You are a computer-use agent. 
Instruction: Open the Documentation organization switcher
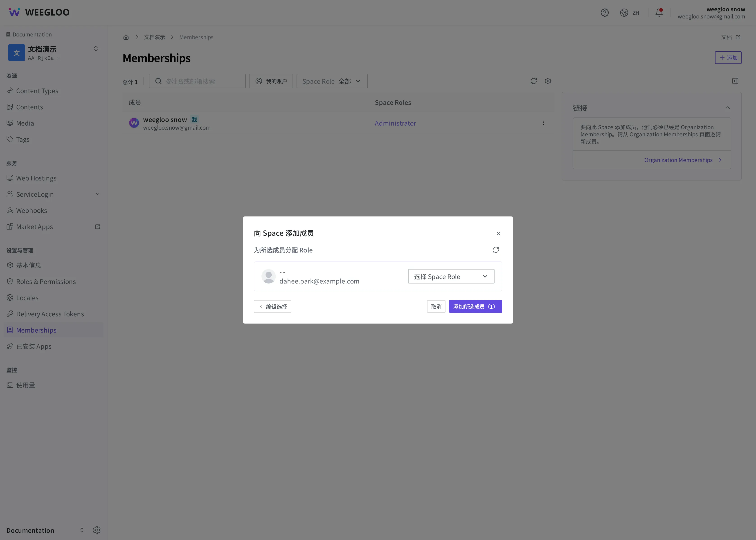(82, 530)
